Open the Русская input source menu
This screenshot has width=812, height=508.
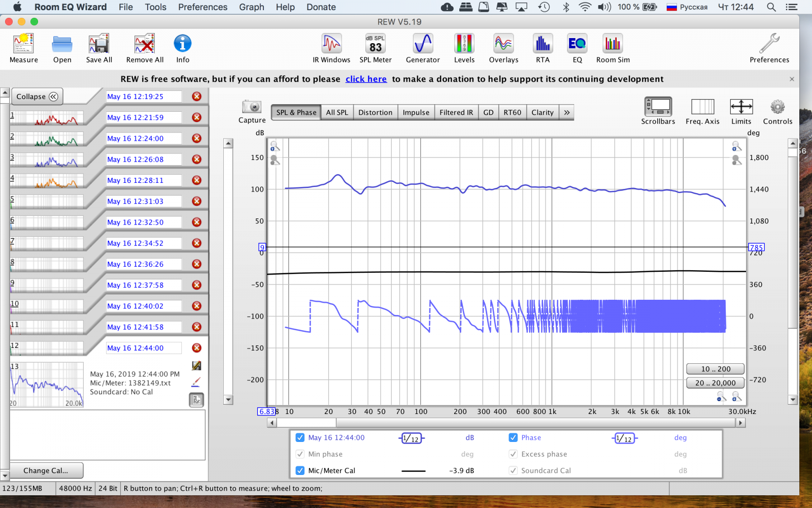coord(687,7)
